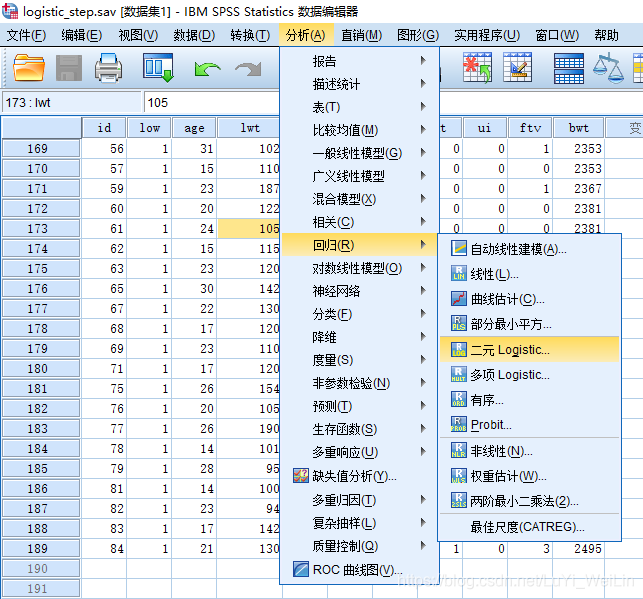
Task: Open the 窗口(W) menu
Action: click(x=557, y=35)
